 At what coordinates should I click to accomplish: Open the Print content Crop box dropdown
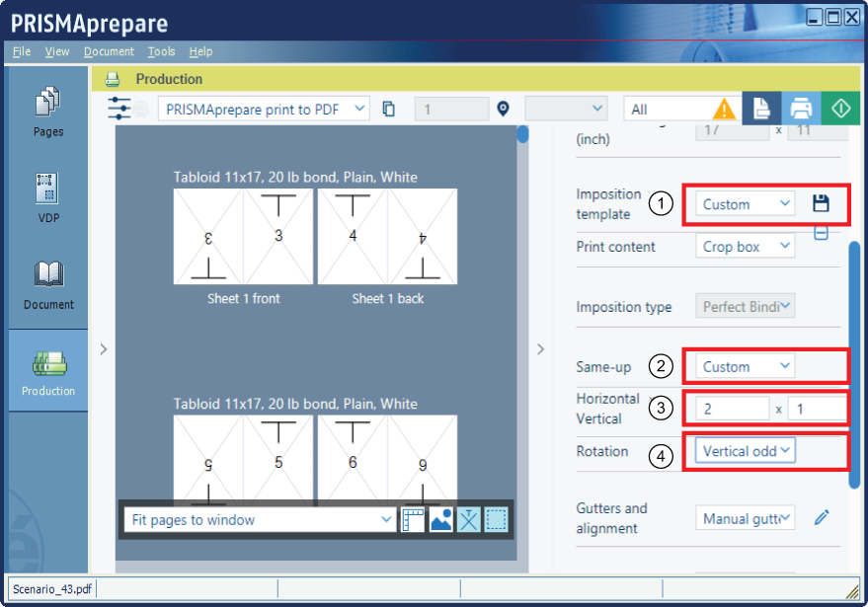746,246
